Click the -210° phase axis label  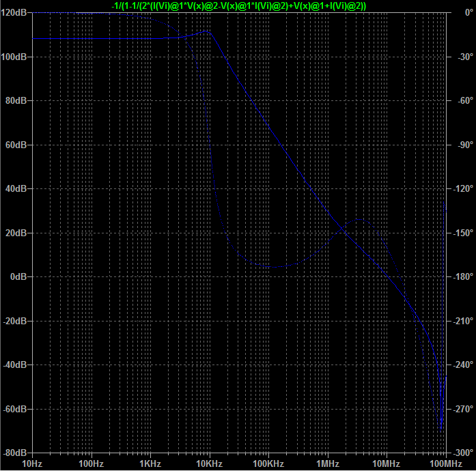[x=463, y=321]
